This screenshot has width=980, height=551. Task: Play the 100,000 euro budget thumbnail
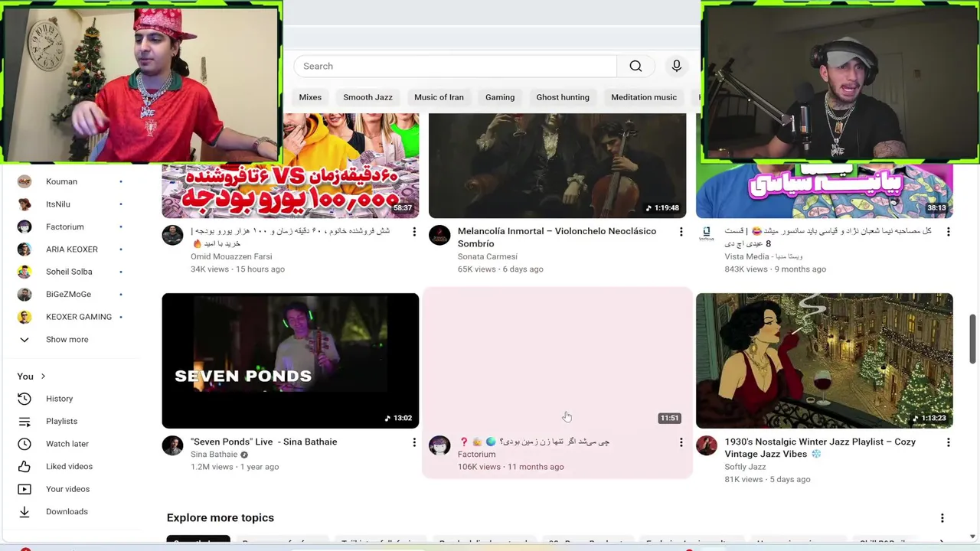pos(290,165)
